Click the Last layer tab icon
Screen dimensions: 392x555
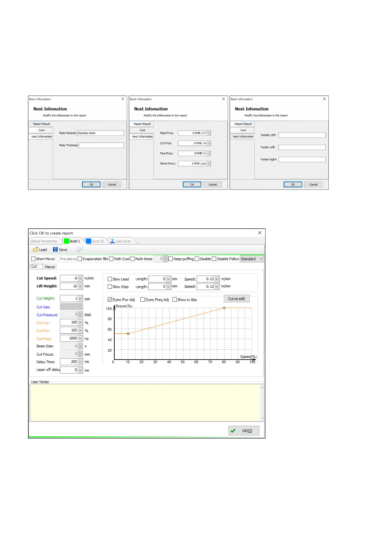click(112, 241)
